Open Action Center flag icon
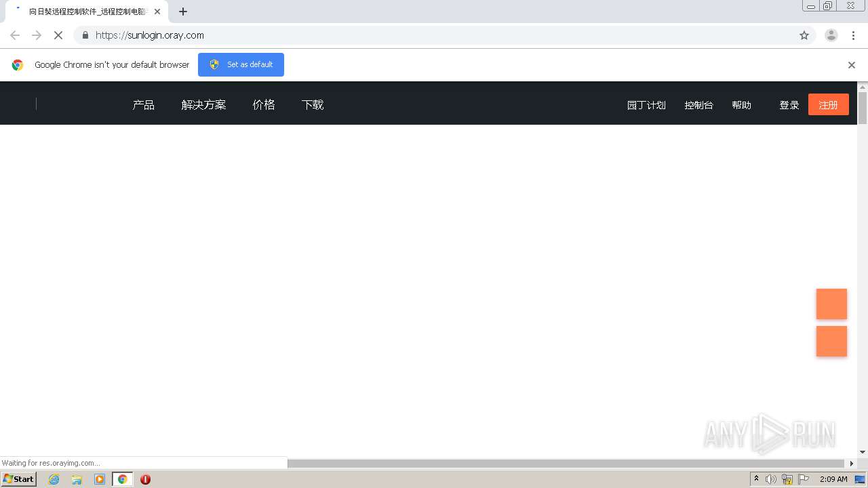This screenshot has width=868, height=488. click(x=804, y=479)
